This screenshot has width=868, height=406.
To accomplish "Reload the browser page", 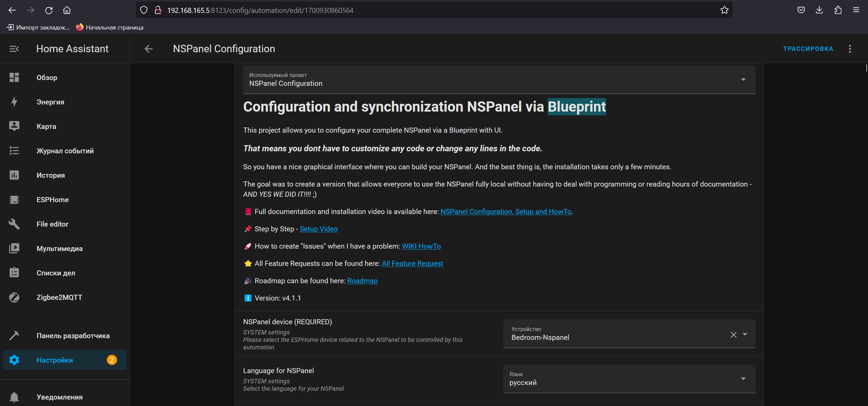I will coord(49,10).
